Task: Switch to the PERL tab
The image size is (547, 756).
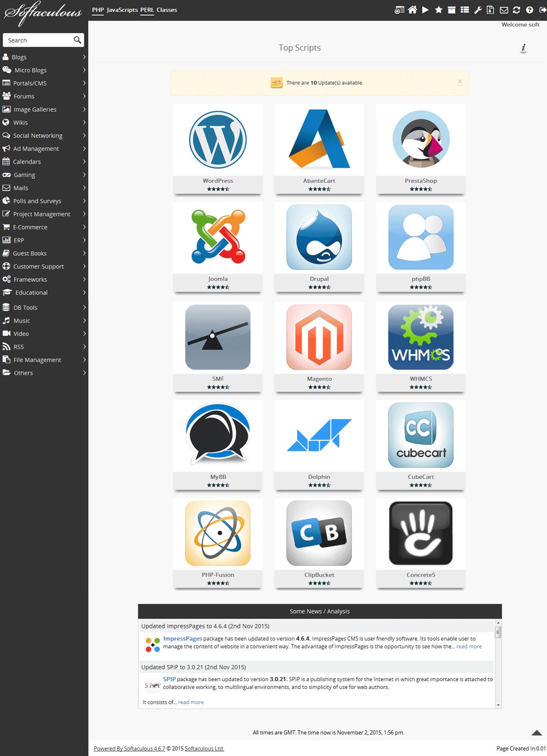Action: (147, 10)
